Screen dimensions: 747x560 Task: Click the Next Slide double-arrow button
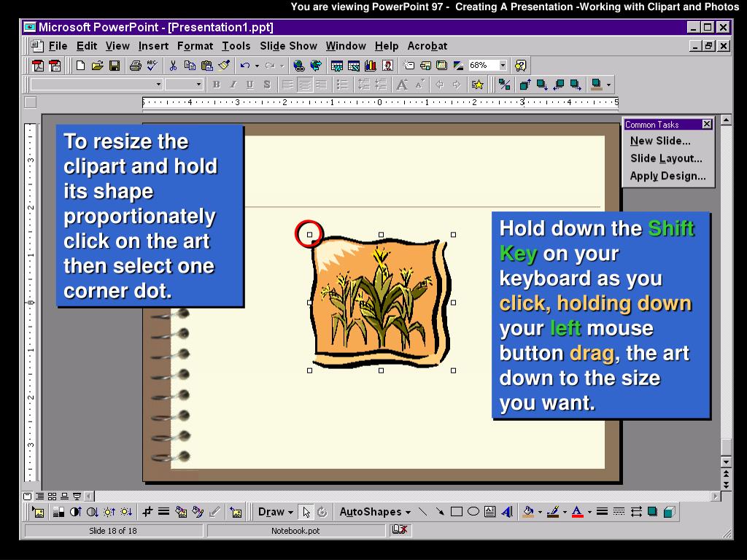[x=726, y=485]
